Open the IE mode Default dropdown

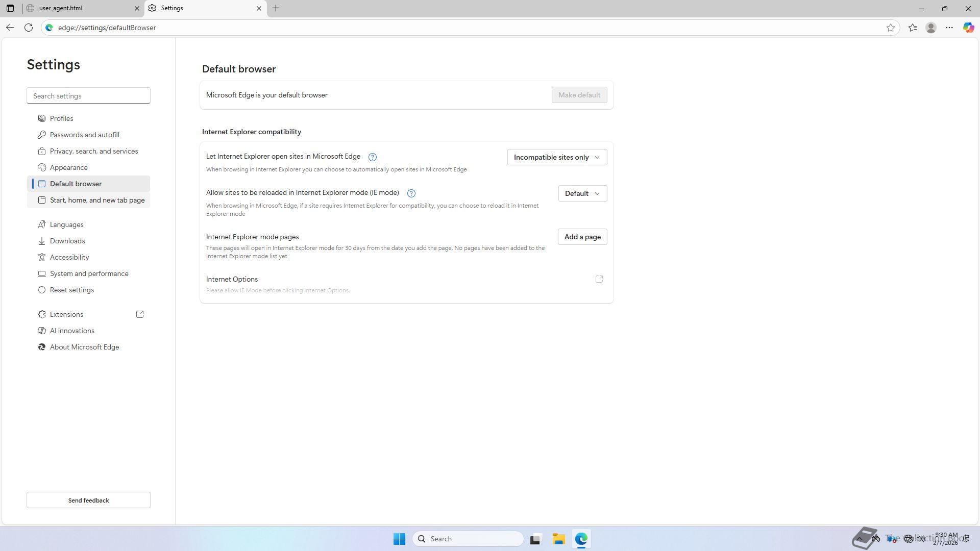pyautogui.click(x=582, y=193)
